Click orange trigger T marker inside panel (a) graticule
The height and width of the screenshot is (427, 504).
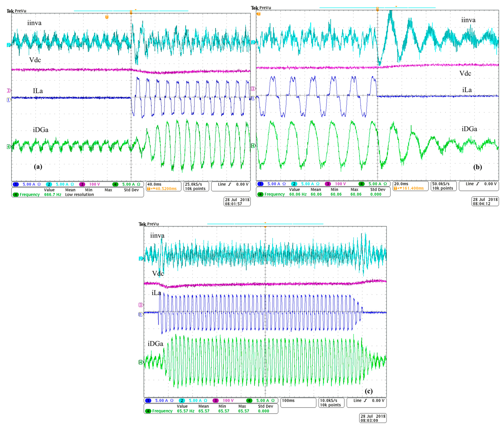[107, 17]
